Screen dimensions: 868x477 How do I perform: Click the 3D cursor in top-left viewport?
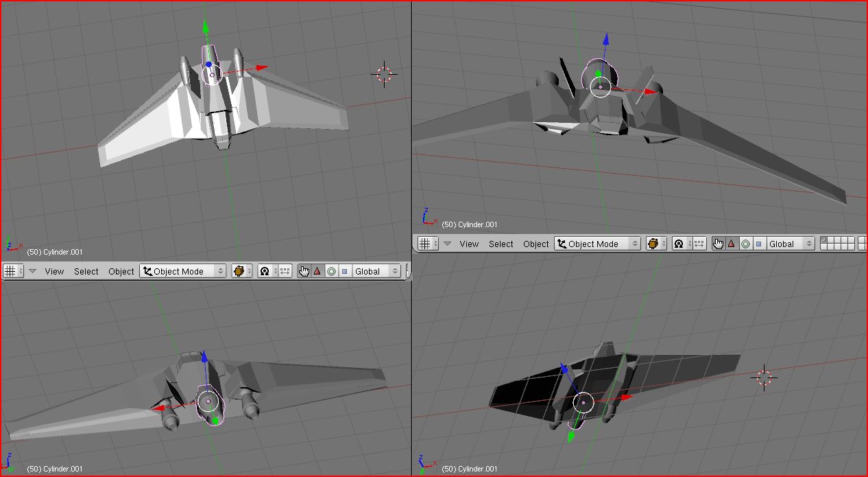click(384, 74)
